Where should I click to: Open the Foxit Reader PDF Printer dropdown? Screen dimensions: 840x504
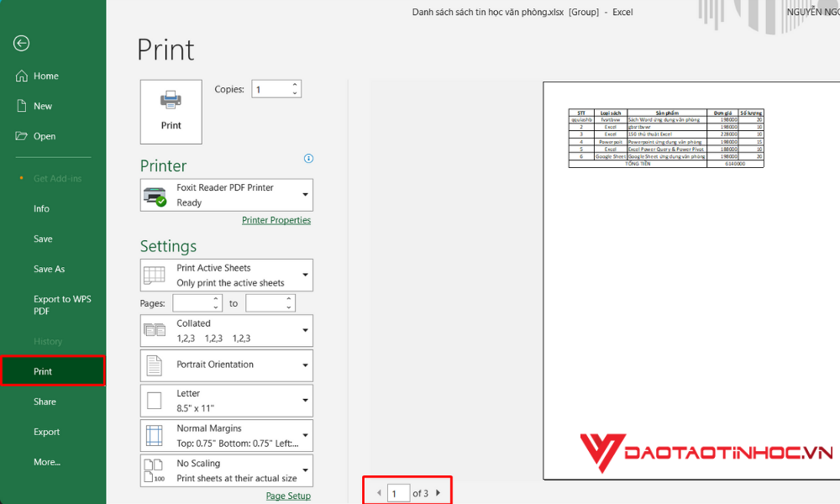[226, 194]
